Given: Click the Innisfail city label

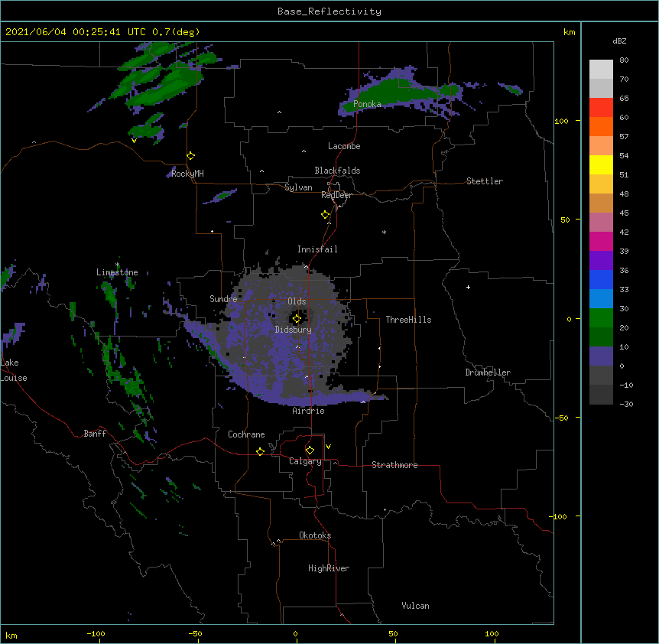Looking at the screenshot, I should click(317, 249).
